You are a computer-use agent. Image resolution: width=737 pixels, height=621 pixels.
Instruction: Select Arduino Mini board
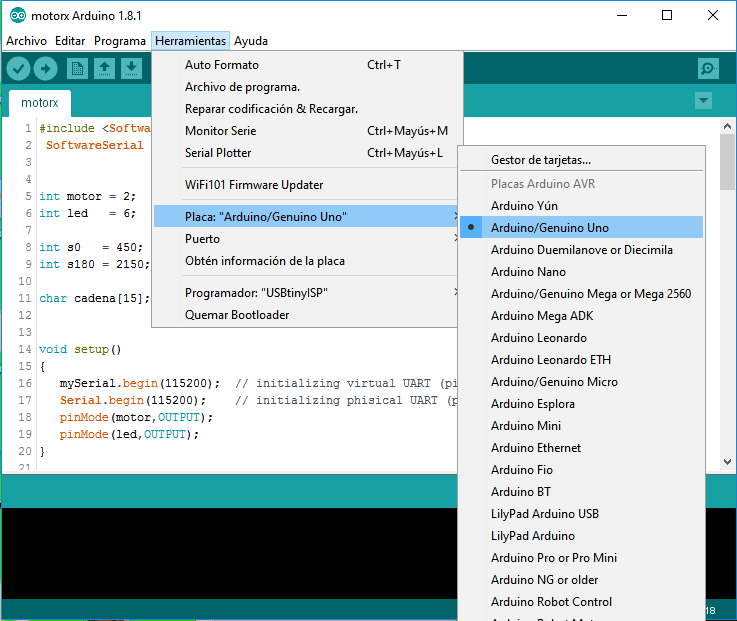point(581,425)
